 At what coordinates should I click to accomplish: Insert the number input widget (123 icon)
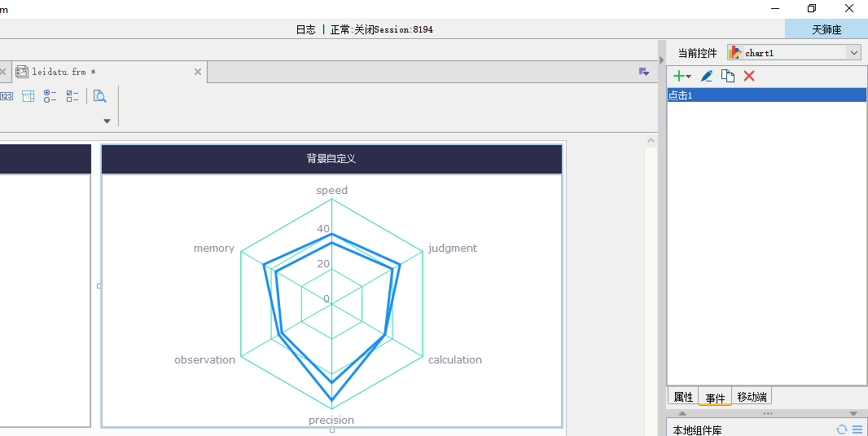6,96
